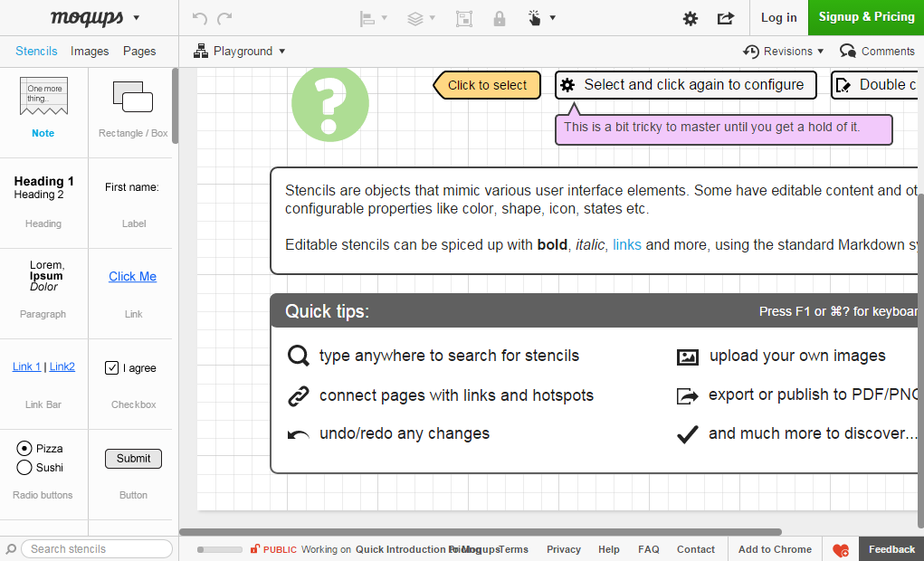Screen dimensions: 924x561
Task: Click the green question mark circle
Action: pyautogui.click(x=330, y=104)
